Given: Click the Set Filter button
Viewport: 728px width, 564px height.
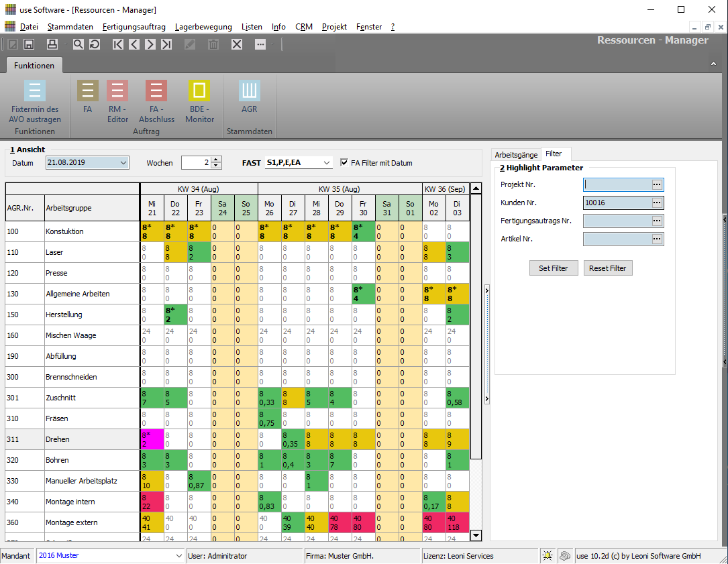Looking at the screenshot, I should 554,268.
